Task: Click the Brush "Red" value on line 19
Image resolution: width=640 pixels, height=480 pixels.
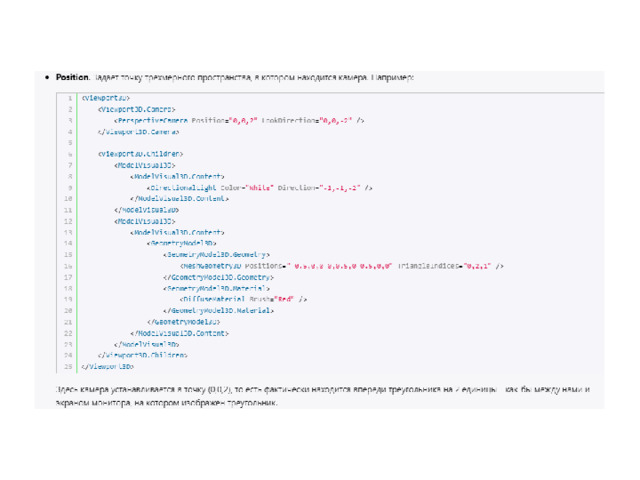Action: [x=284, y=299]
